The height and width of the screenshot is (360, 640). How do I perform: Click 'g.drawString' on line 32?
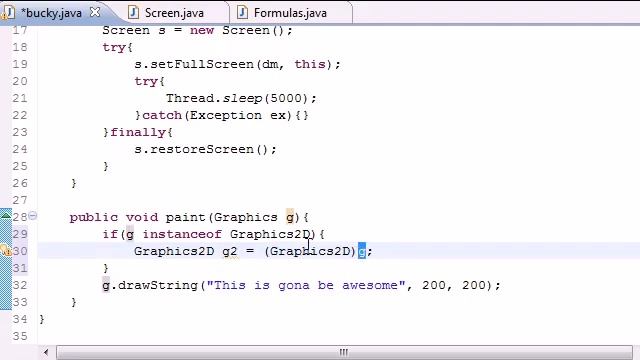pos(150,285)
